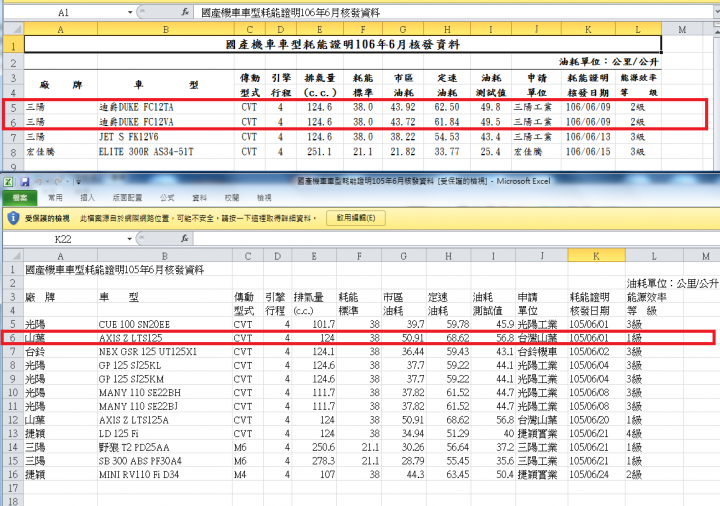Click cell AXIS Z LTS125 in row 6
This screenshot has height=506, width=720.
(x=165, y=338)
